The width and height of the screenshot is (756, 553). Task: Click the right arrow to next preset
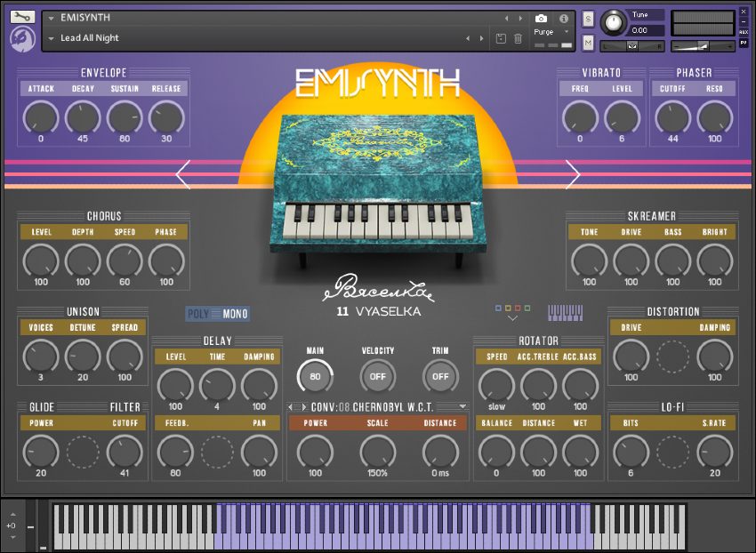tap(483, 38)
